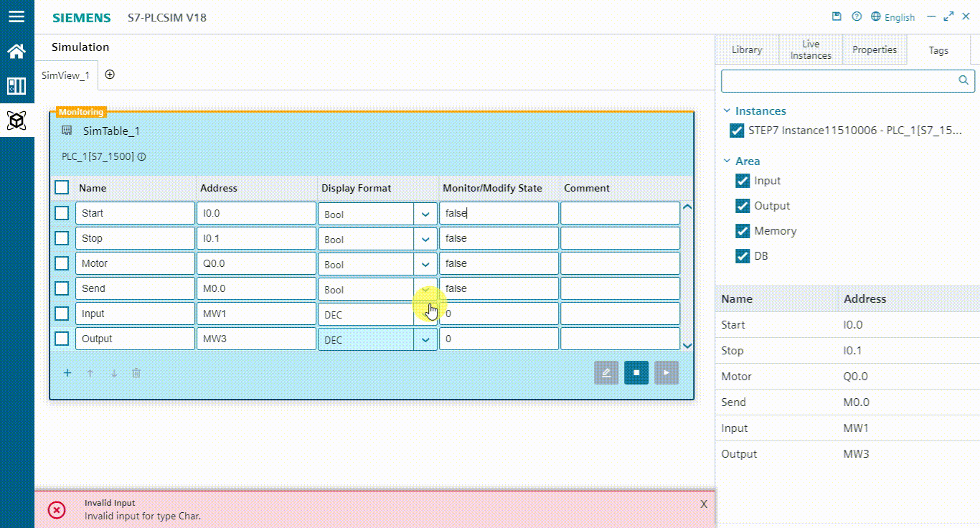The height and width of the screenshot is (528, 980).
Task: Check the Start row checkbox
Action: click(x=62, y=212)
